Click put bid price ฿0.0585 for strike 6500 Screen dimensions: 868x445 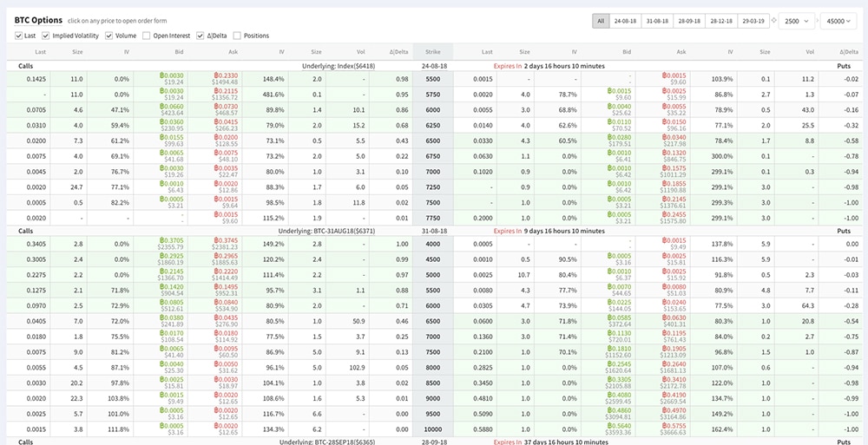[616, 317]
